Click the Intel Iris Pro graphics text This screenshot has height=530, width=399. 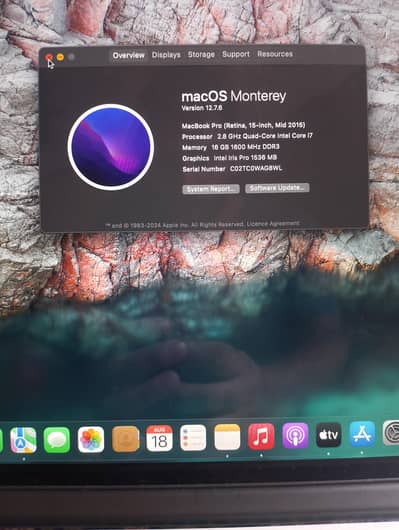245,158
